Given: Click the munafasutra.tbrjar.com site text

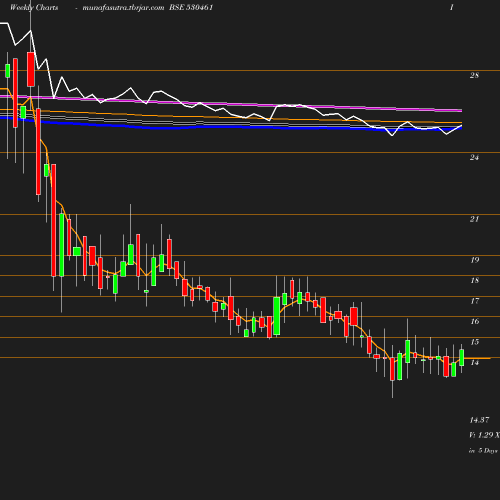Looking at the screenshot, I should [123, 8].
